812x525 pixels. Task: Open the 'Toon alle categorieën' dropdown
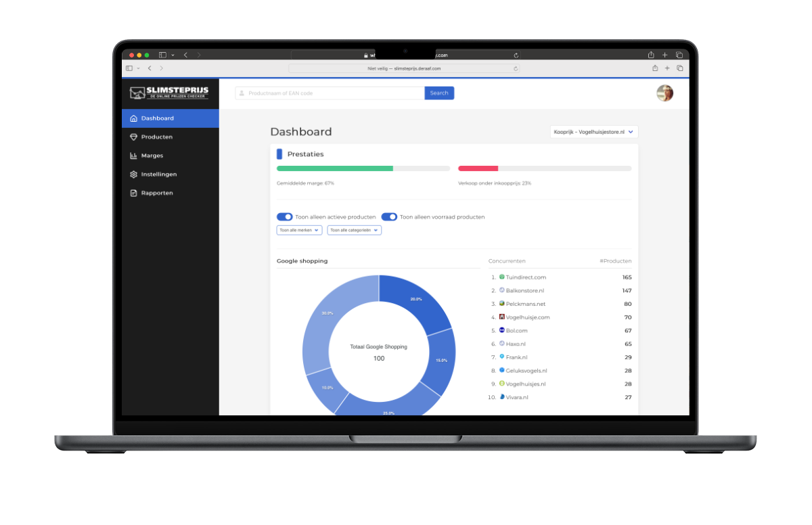[354, 230]
